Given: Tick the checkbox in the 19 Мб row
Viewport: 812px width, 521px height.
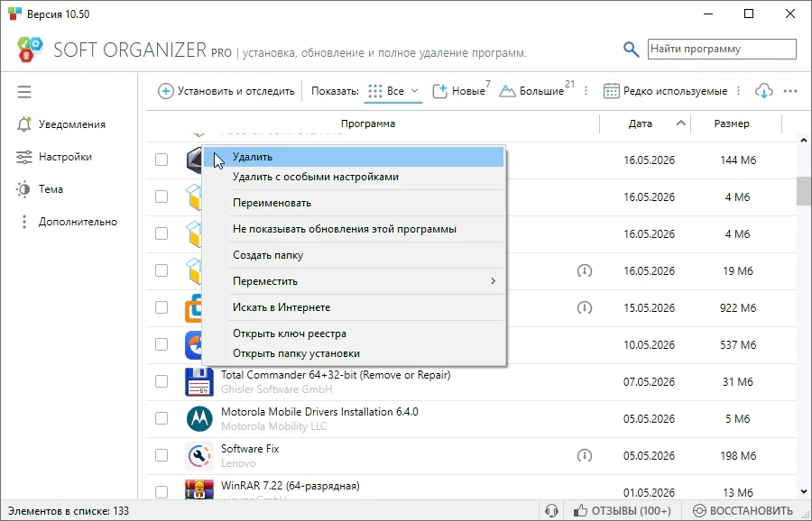Looking at the screenshot, I should 161,270.
